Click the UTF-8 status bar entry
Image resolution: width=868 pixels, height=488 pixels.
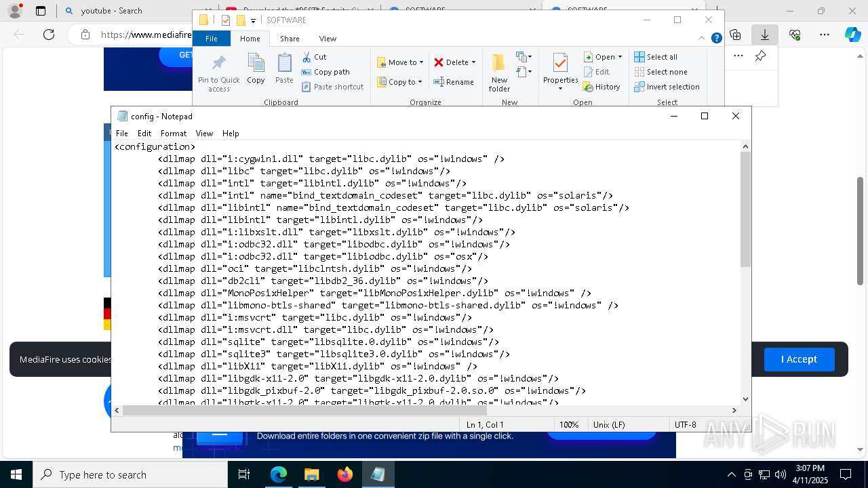point(685,424)
